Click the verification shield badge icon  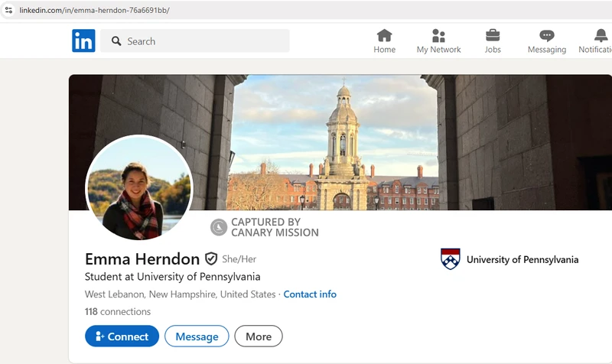tap(211, 258)
